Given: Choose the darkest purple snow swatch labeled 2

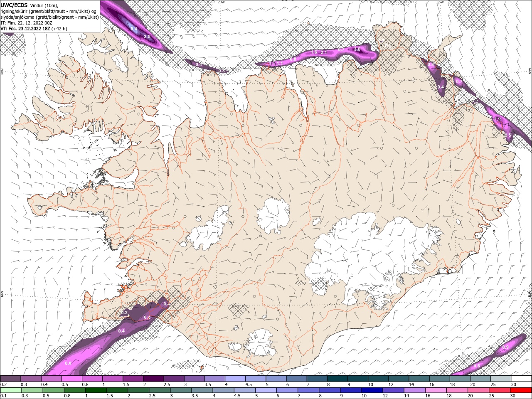Looking at the screenshot, I should click(154, 379).
